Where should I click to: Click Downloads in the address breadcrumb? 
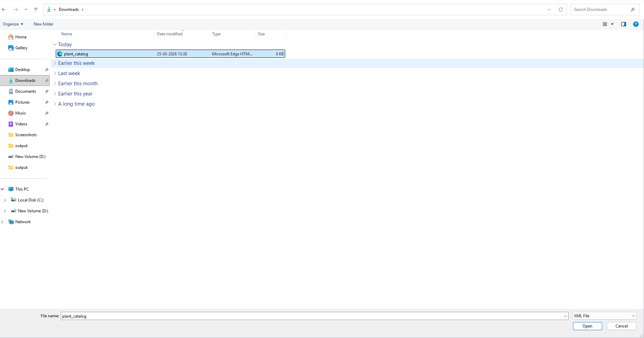pos(69,10)
